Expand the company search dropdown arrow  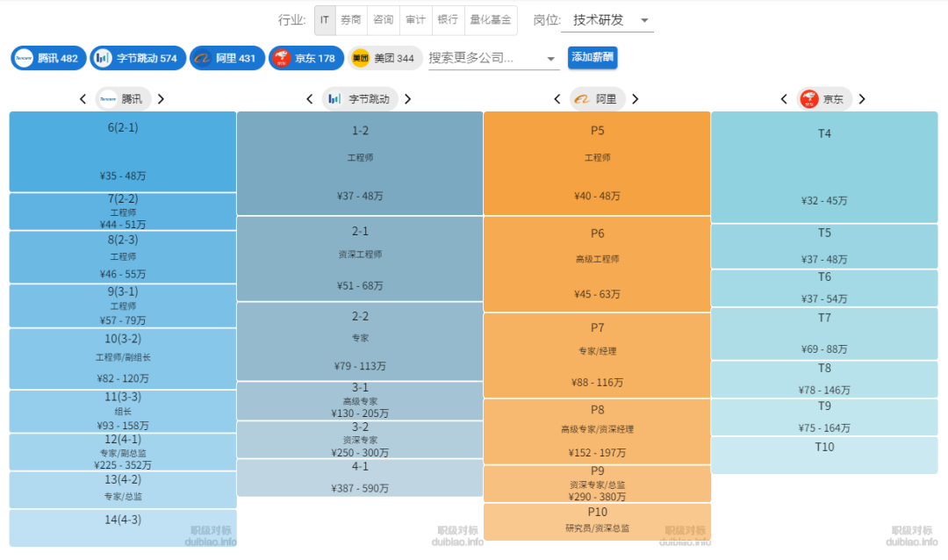click(550, 59)
